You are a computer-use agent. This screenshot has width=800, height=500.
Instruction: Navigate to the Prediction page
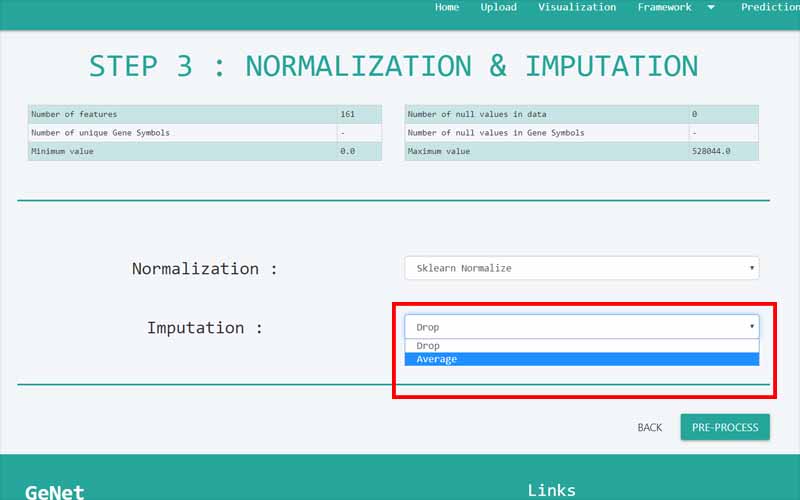(769, 7)
